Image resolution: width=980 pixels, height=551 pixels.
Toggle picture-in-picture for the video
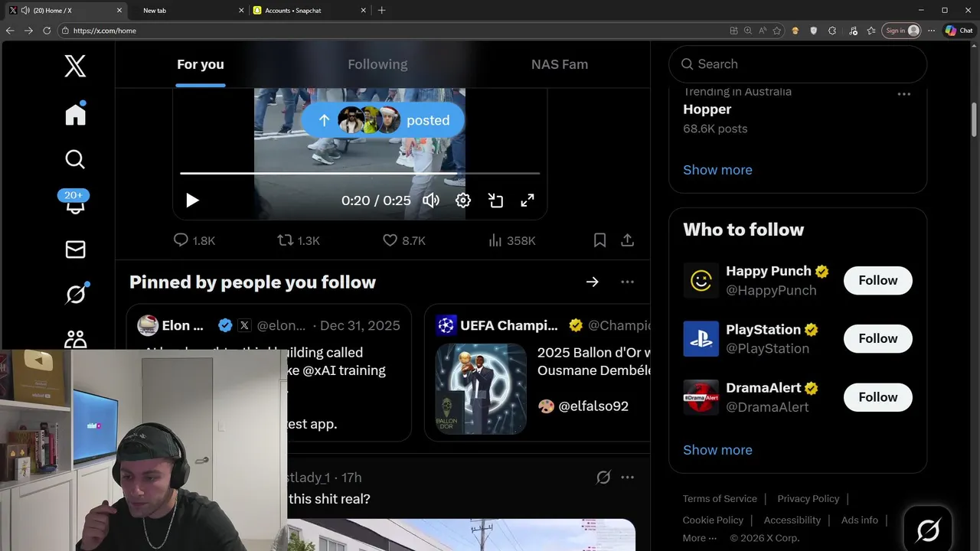coord(495,201)
